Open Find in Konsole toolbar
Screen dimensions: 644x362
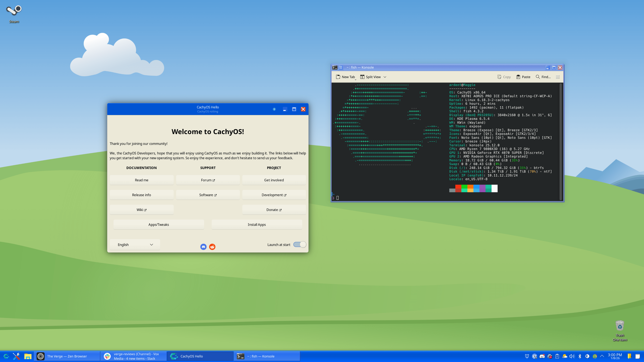click(x=543, y=77)
